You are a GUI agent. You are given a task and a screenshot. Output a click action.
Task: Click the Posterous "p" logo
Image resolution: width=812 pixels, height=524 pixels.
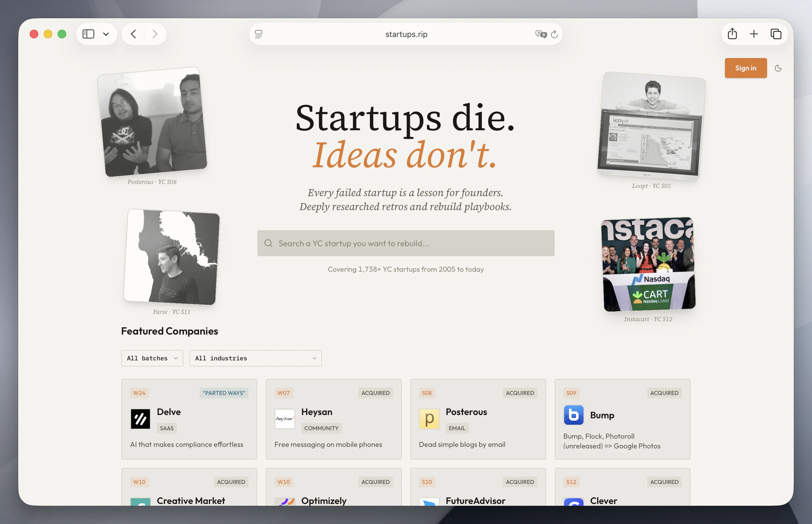(x=429, y=419)
